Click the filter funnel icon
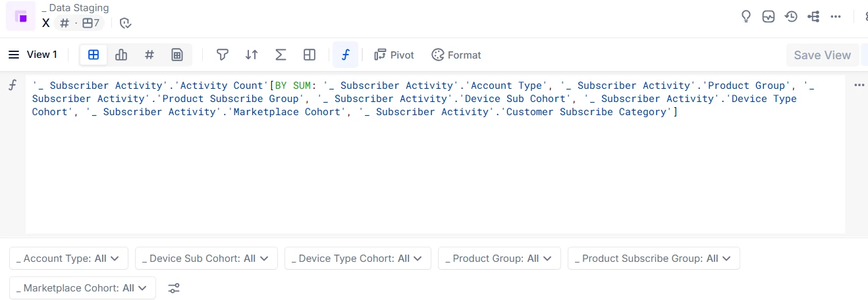 coord(223,55)
